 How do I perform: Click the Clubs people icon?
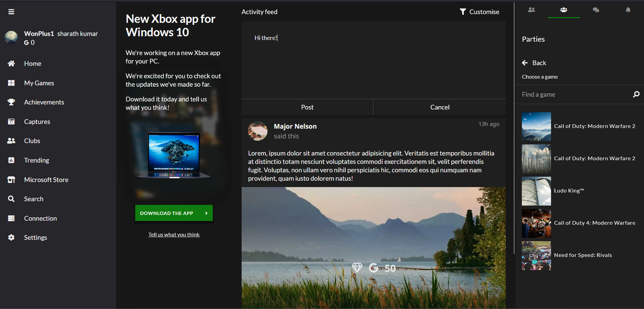pyautogui.click(x=11, y=141)
